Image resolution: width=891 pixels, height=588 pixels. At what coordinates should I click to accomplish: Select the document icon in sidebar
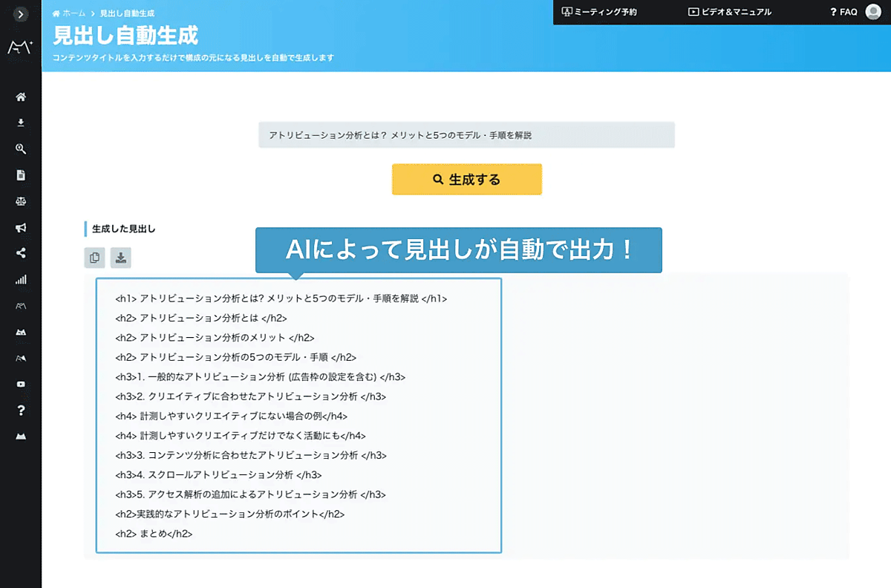coord(21,175)
